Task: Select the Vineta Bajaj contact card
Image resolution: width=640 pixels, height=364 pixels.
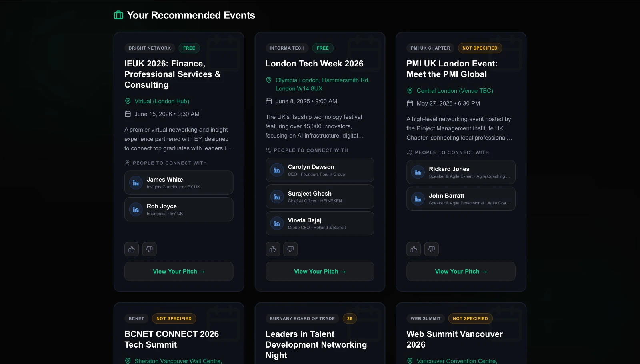Action: tap(320, 223)
